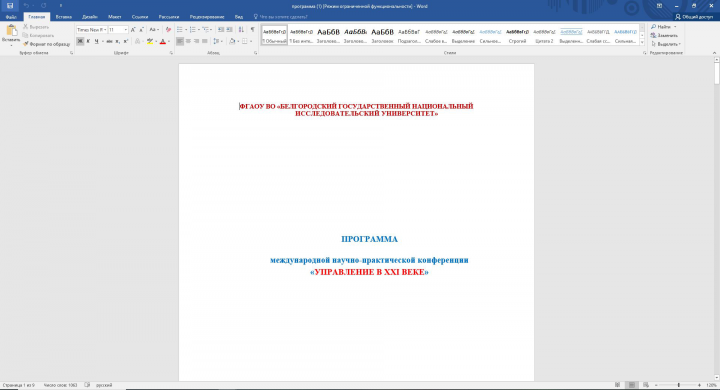Switch to the Review (Рецензирование) tab
Screen dimensions: 720x390
pos(207,17)
